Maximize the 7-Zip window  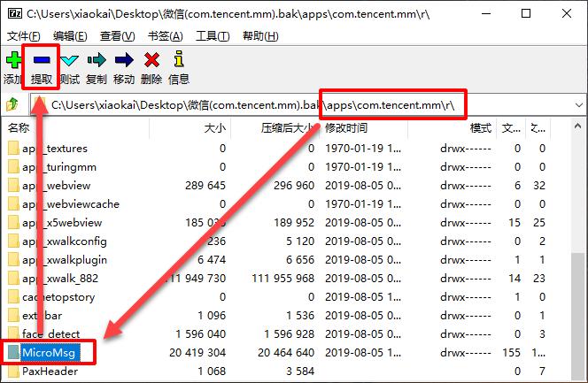(526, 14)
